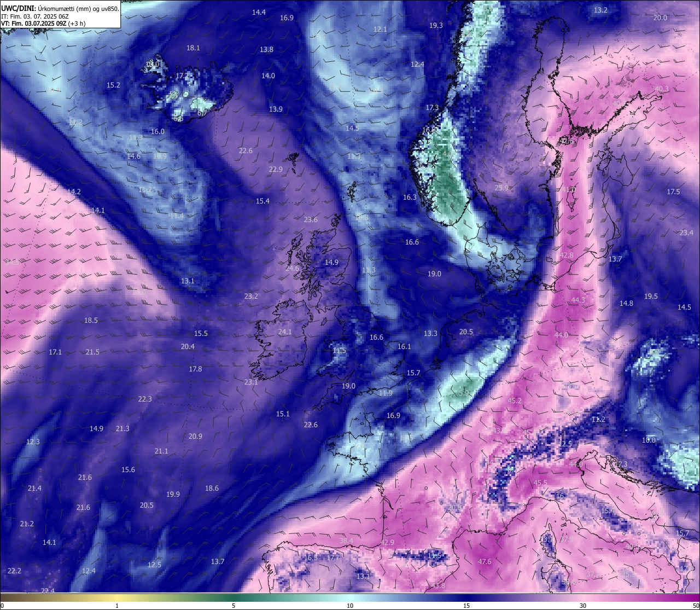Click the map value 12.1

[380, 29]
